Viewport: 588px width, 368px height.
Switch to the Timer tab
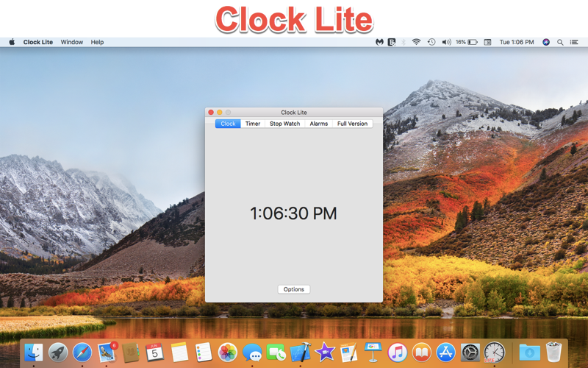[253, 124]
